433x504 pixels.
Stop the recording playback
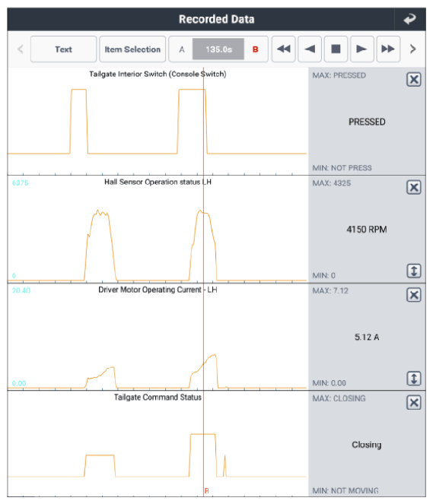(x=336, y=49)
